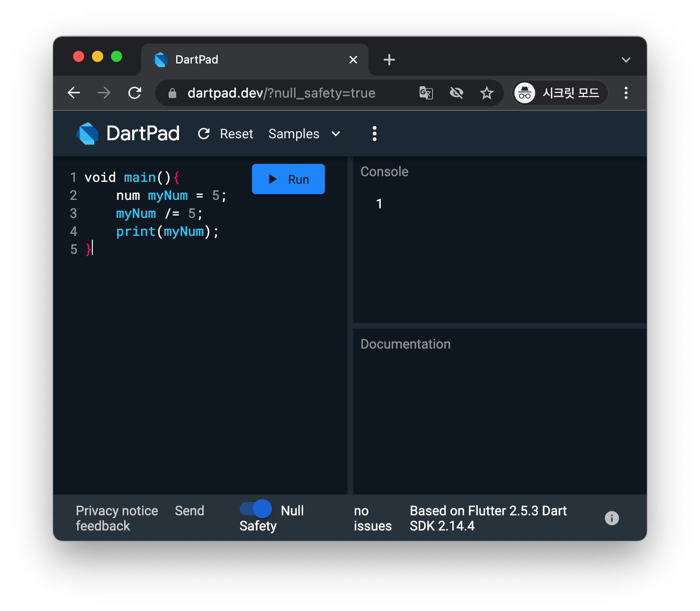Click the DartPad title text in header
This screenshot has height=611, width=700.
point(143,134)
